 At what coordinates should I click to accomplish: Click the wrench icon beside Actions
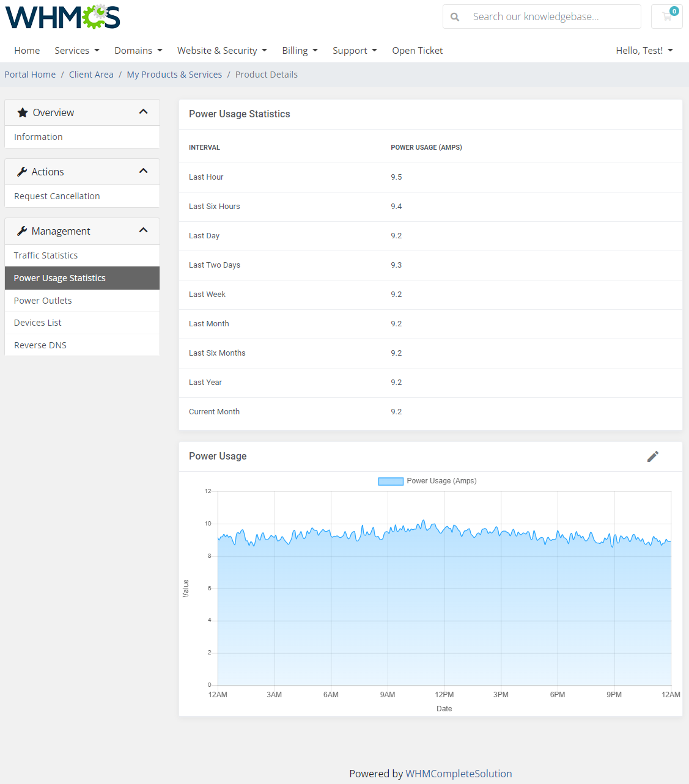click(x=22, y=171)
